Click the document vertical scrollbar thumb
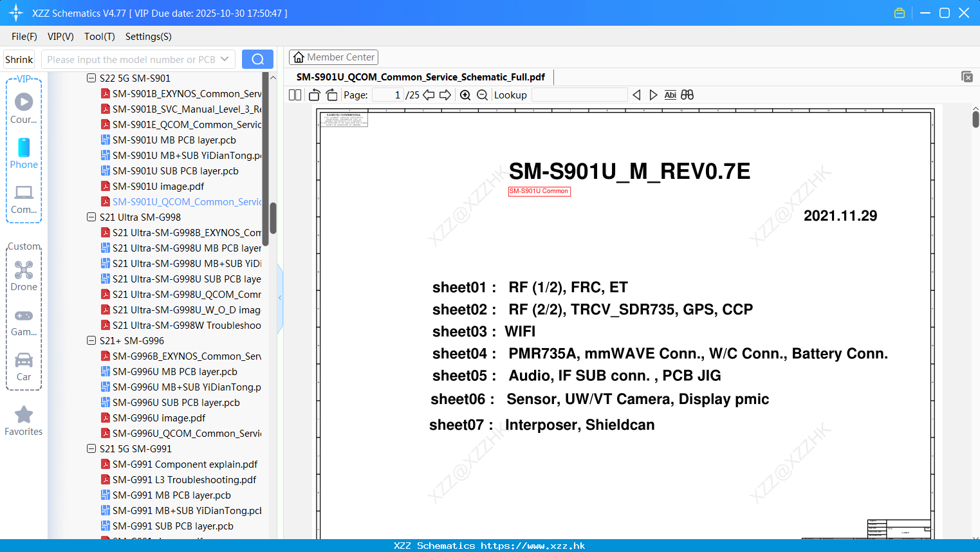Viewport: 980px width, 552px height. tap(975, 119)
